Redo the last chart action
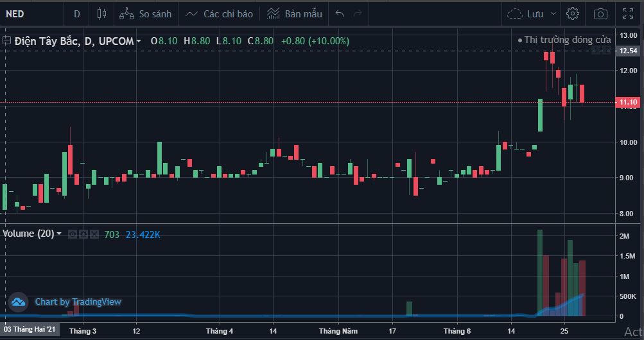 tap(358, 13)
